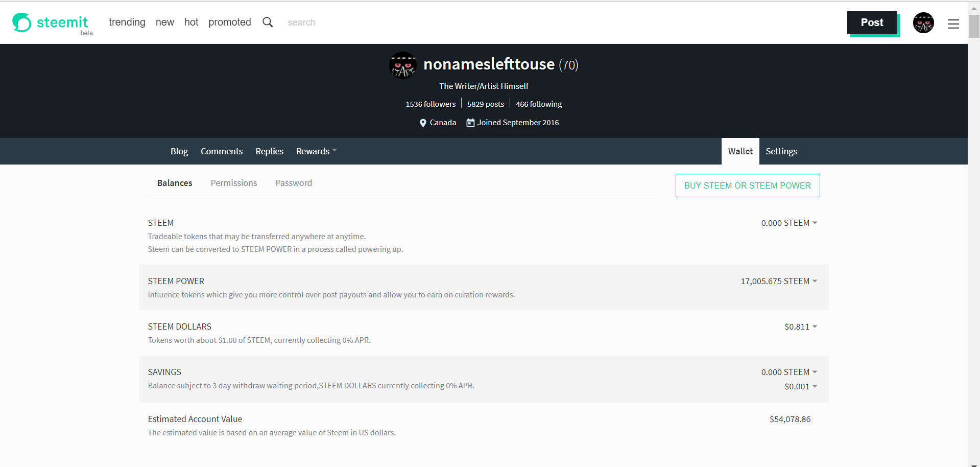
Task: Open the user avatar in top bar
Action: click(923, 23)
